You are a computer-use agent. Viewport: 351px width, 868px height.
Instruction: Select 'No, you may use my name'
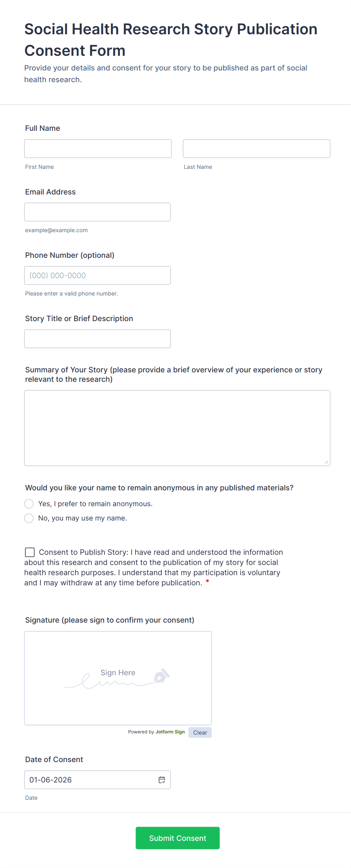click(29, 518)
